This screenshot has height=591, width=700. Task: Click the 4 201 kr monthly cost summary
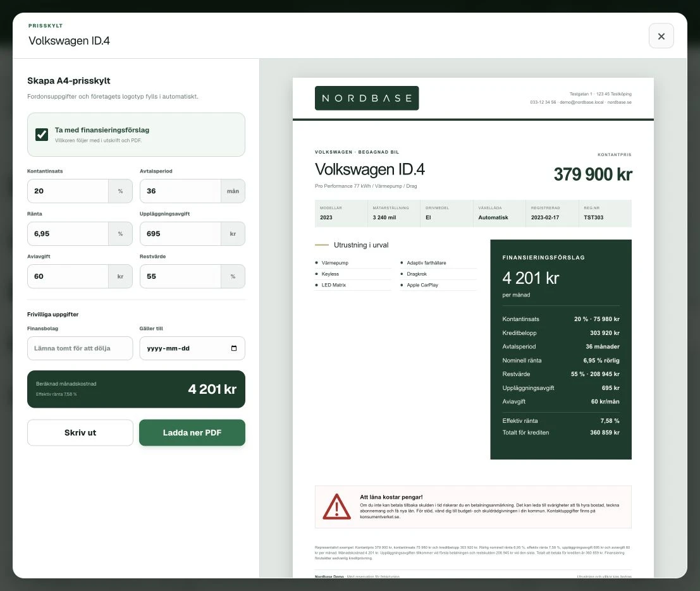coord(212,389)
